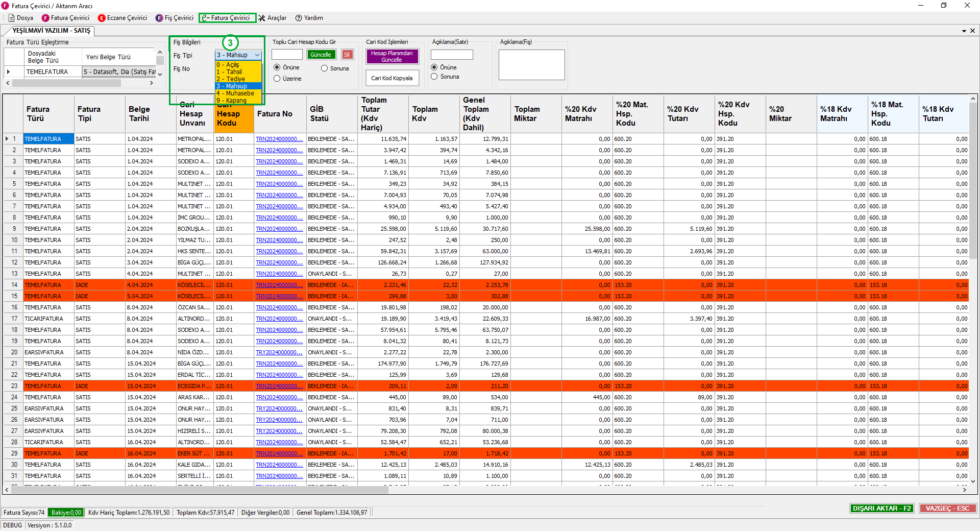Image resolution: width=980 pixels, height=531 pixels.
Task: Focus the Açıklama(Satır) text field
Action: point(452,55)
